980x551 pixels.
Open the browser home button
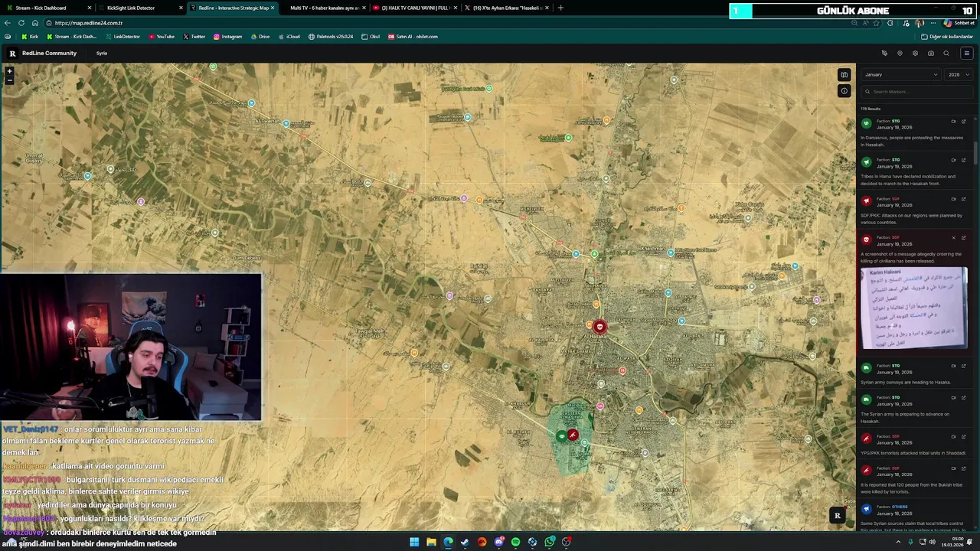pyautogui.click(x=34, y=23)
